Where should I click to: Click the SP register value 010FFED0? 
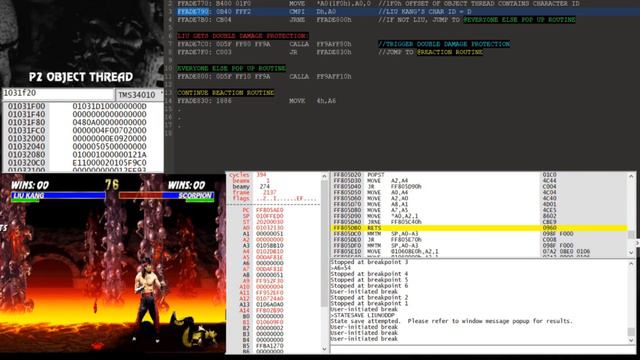tap(269, 216)
